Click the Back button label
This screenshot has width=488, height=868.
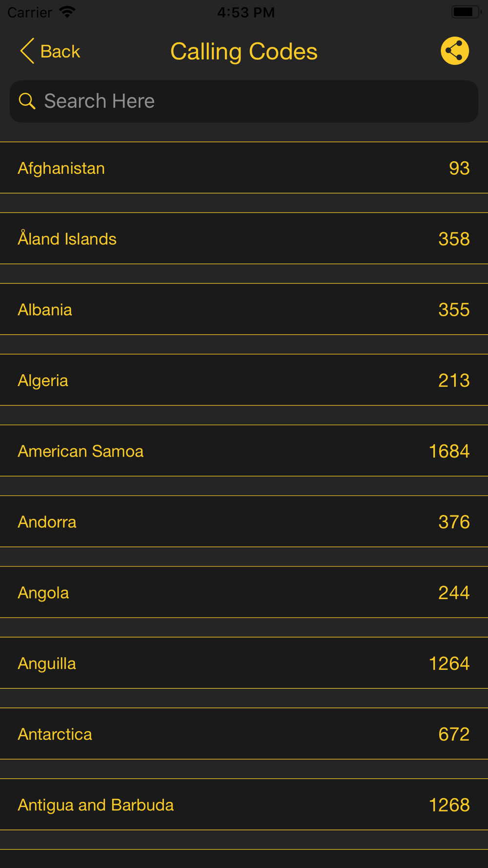(x=60, y=51)
